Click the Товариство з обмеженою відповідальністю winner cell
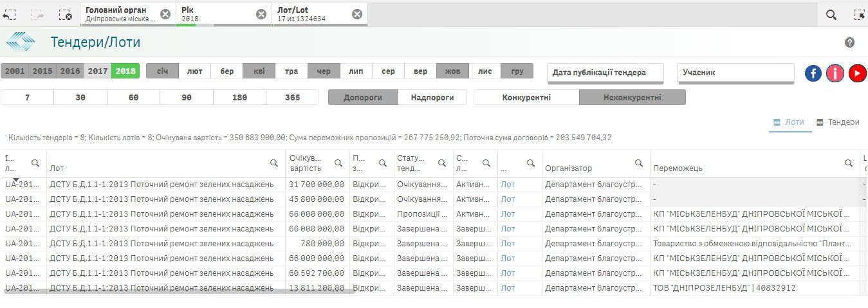The width and height of the screenshot is (868, 308). click(756, 244)
